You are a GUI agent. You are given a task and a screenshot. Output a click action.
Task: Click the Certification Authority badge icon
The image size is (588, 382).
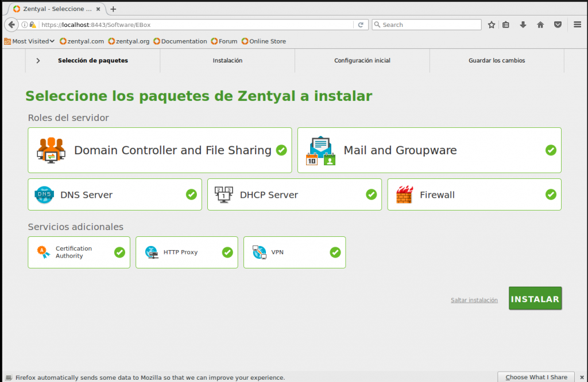point(43,252)
